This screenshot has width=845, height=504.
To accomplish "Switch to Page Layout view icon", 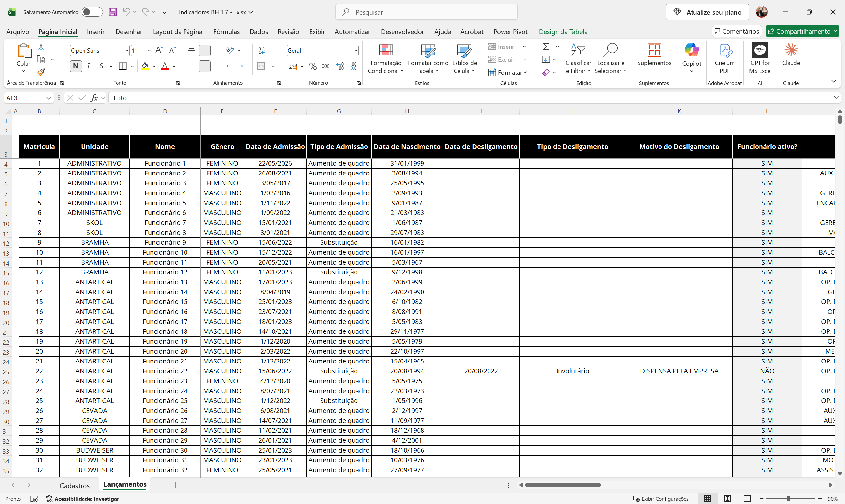I will point(727,498).
